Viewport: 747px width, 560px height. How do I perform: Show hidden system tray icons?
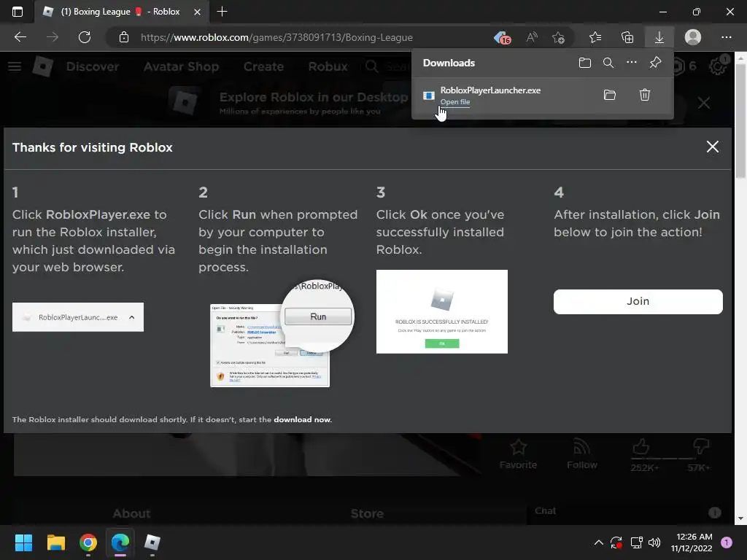[599, 542]
